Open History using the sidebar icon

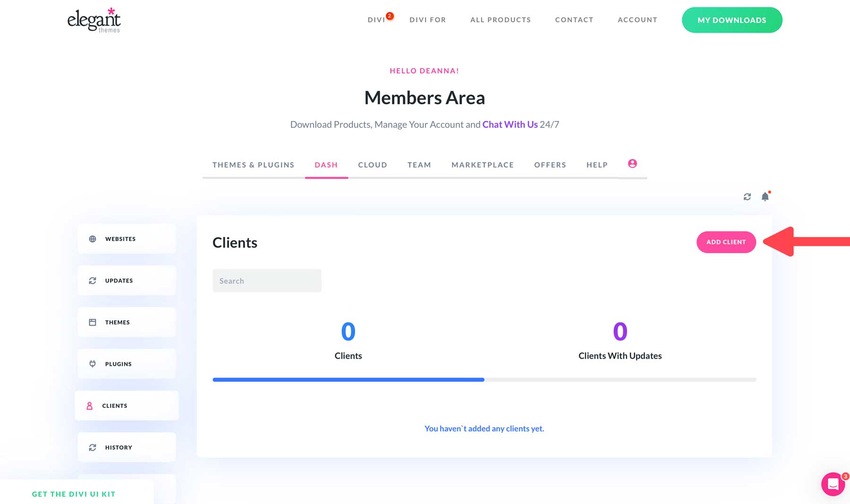[93, 447]
